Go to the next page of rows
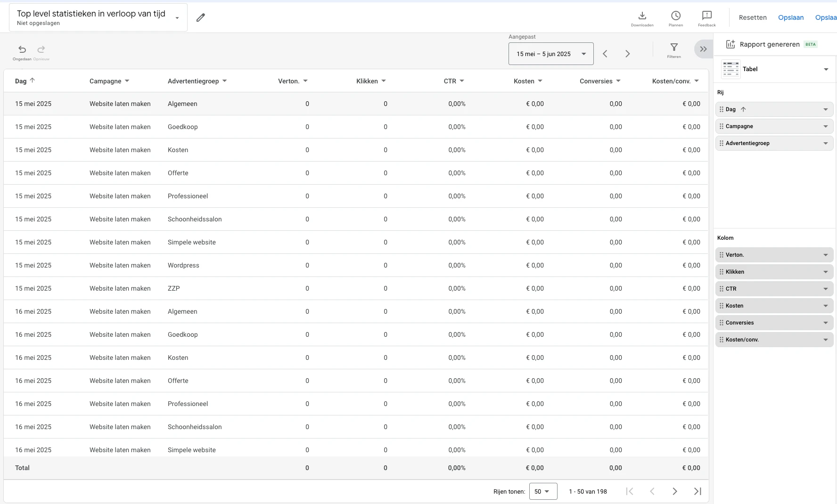 click(675, 491)
